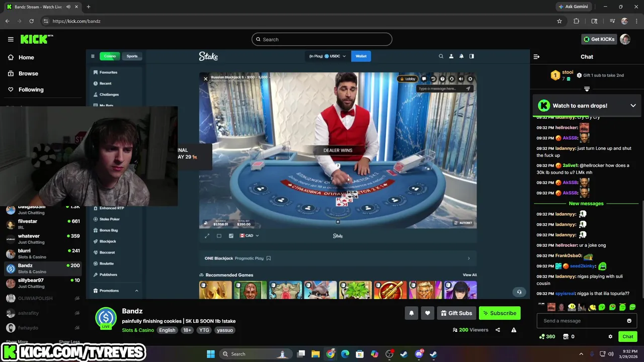The image size is (644, 362).
Task: Open sillybear97 channel in sidebar
Action: point(43,283)
